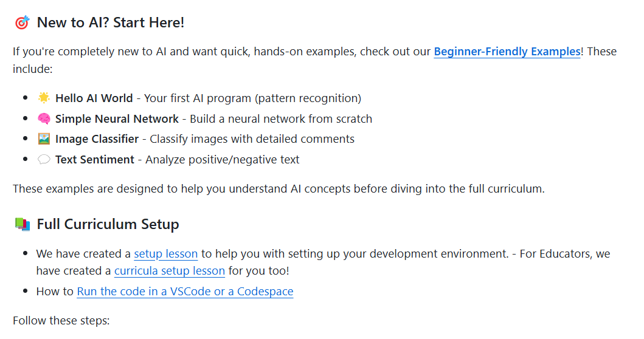Click the New to AI? Start Here! heading

(111, 22)
